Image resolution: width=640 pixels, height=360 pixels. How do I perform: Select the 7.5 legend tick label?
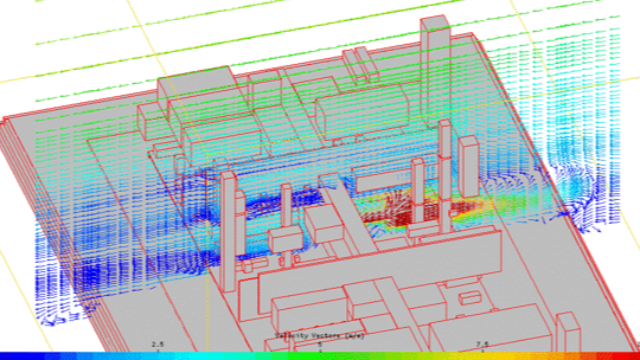[482, 344]
